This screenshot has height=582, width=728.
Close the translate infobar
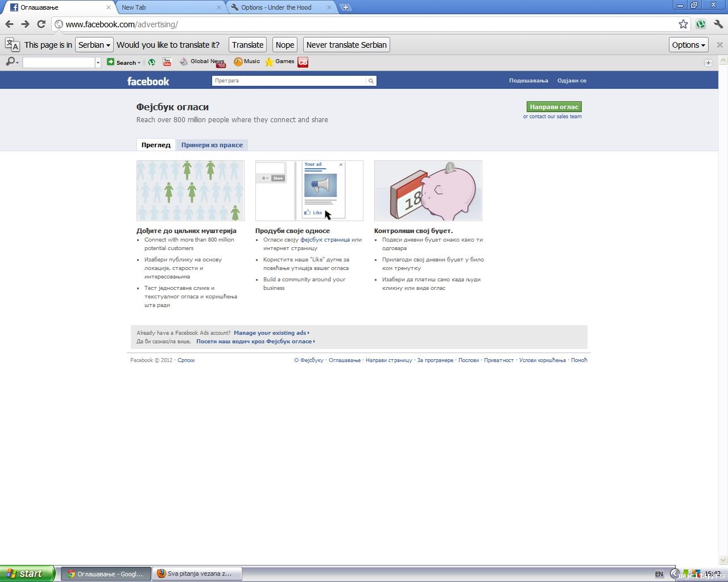719,45
